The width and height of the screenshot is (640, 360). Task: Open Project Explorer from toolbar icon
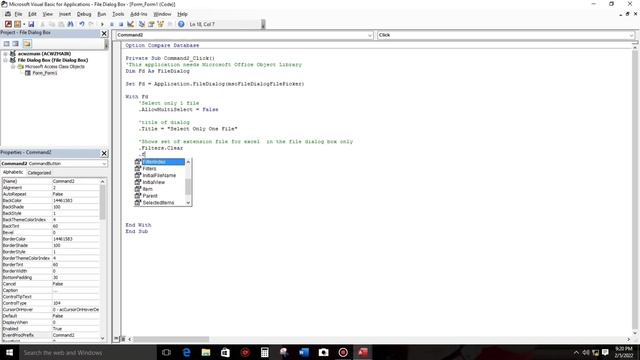pos(142,24)
